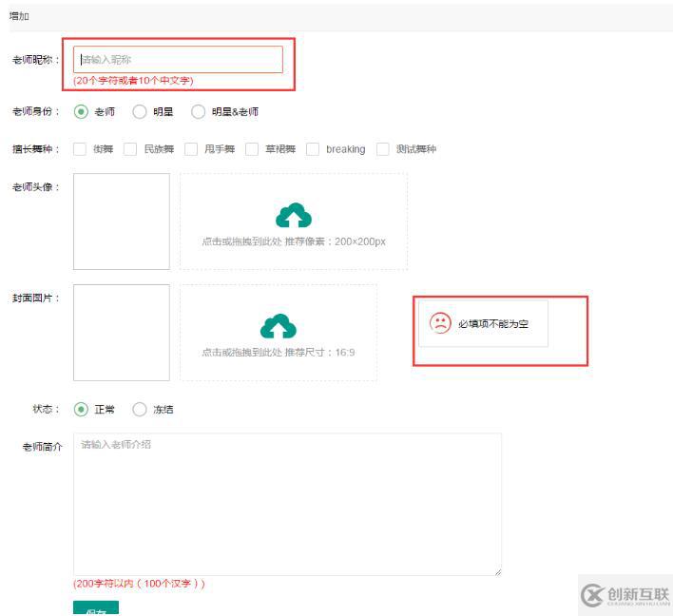The width and height of the screenshot is (673, 616).
Task: Click the 封面图片 field label
Action: coord(35,298)
